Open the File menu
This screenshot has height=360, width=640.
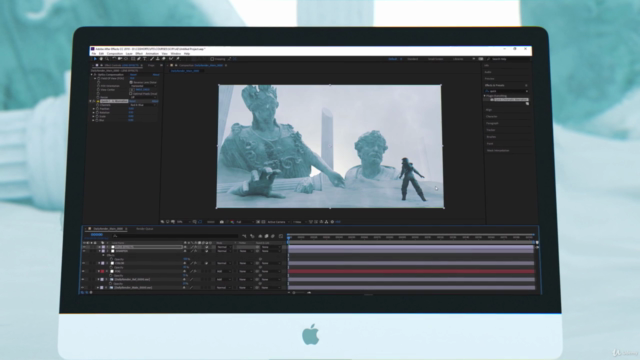click(93, 53)
